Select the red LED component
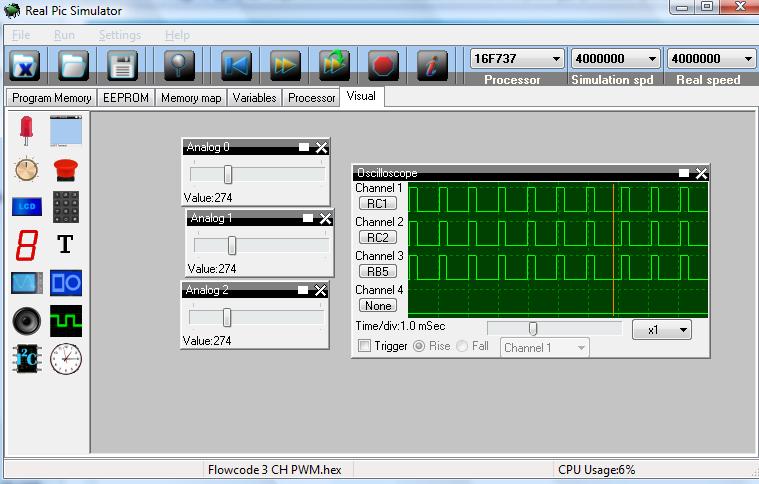The image size is (759, 484). pyautogui.click(x=26, y=131)
